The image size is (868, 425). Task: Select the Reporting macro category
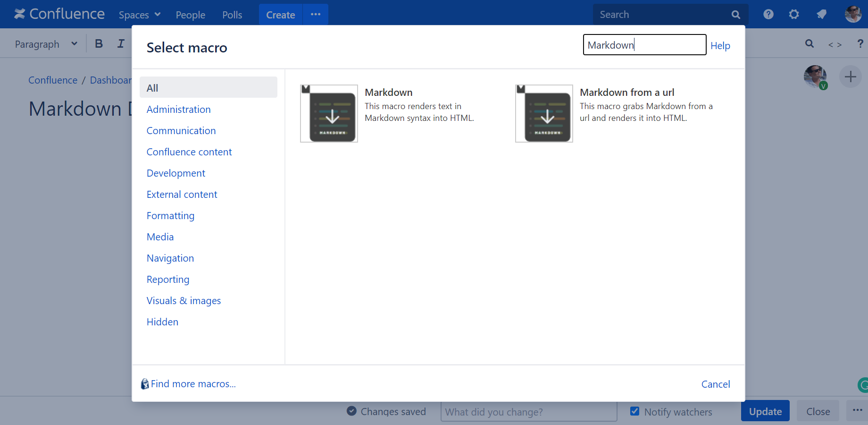click(168, 280)
